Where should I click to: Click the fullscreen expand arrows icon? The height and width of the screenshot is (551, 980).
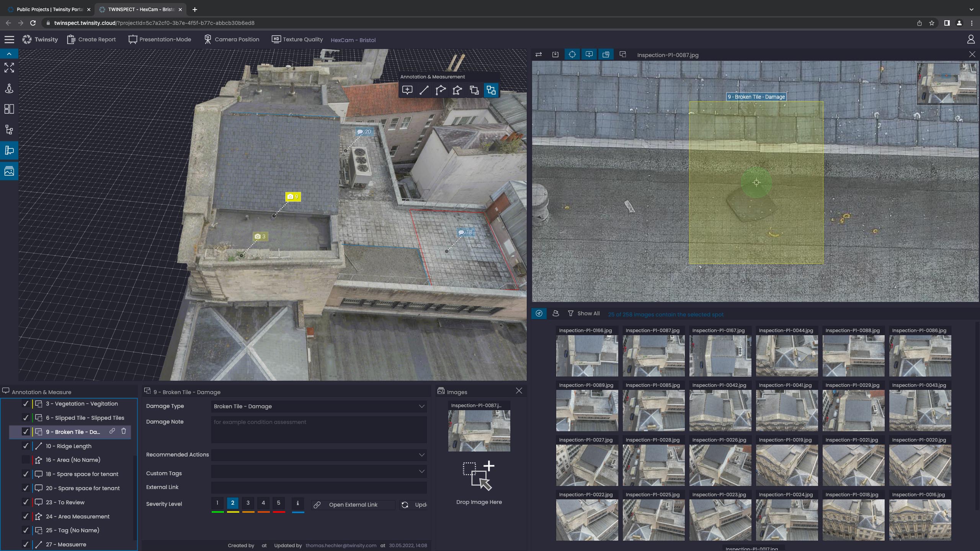pos(9,68)
